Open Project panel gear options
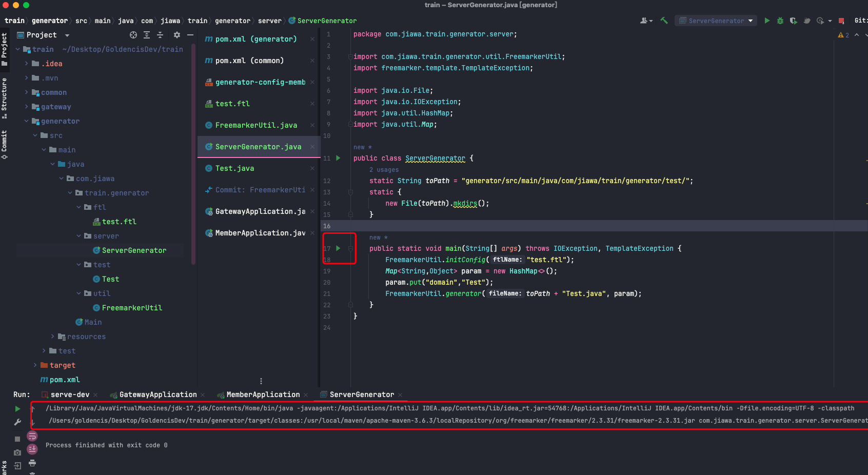 pos(177,35)
